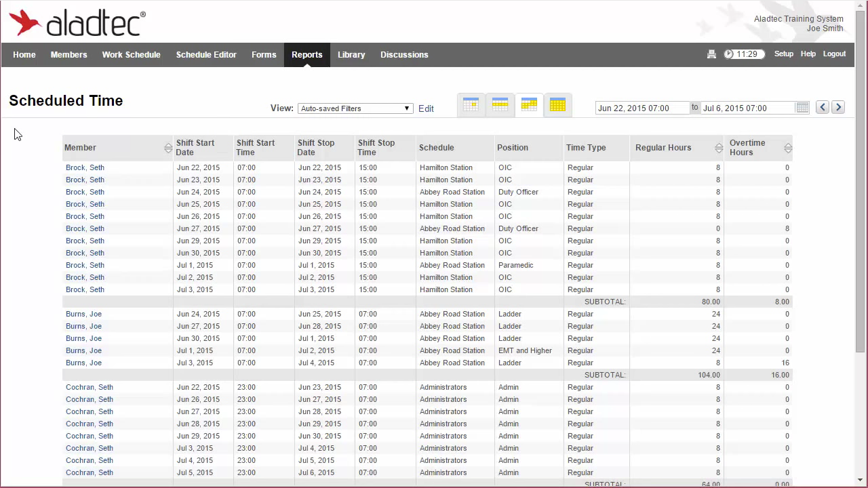Click the Ladder cell in Burns Jun 30 row
The width and height of the screenshot is (868, 488).
[x=510, y=338]
